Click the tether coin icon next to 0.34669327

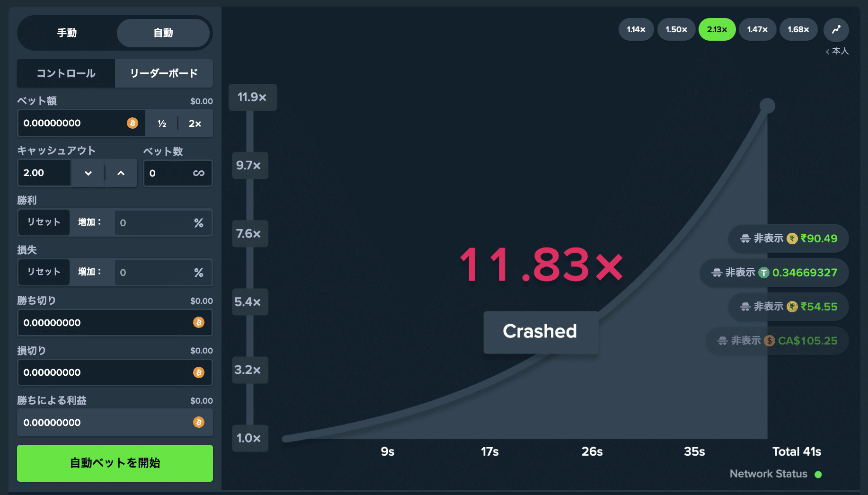764,273
